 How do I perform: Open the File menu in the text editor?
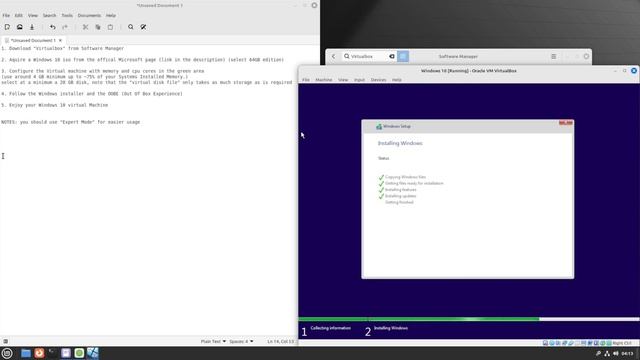[x=6, y=16]
